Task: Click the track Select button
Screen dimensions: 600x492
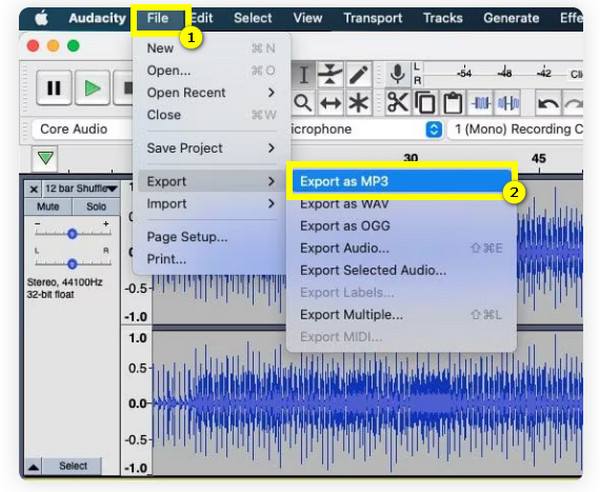Action: [73, 466]
